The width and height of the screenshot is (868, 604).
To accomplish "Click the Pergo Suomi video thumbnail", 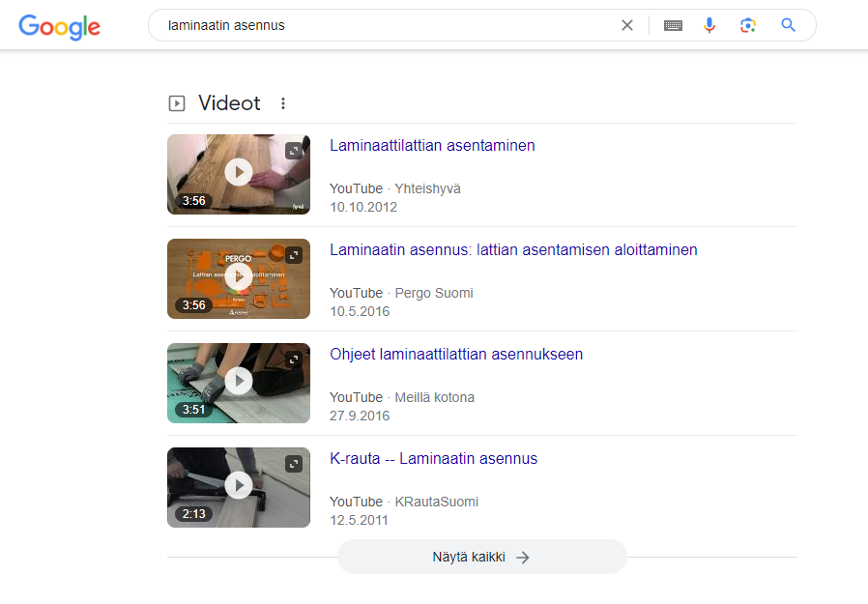I will click(x=239, y=278).
